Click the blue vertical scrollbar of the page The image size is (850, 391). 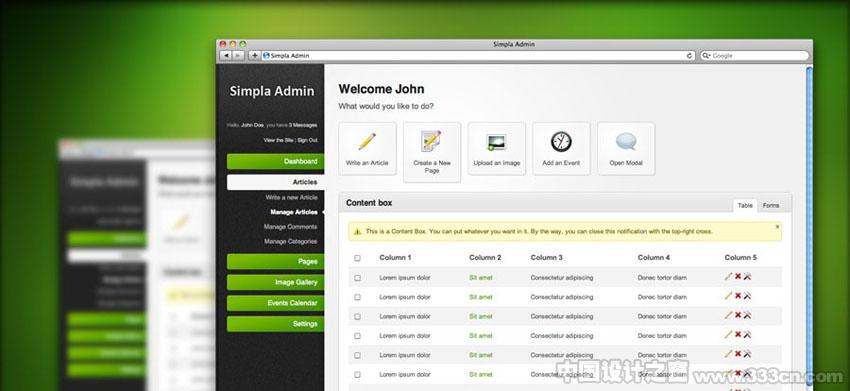(x=809, y=228)
